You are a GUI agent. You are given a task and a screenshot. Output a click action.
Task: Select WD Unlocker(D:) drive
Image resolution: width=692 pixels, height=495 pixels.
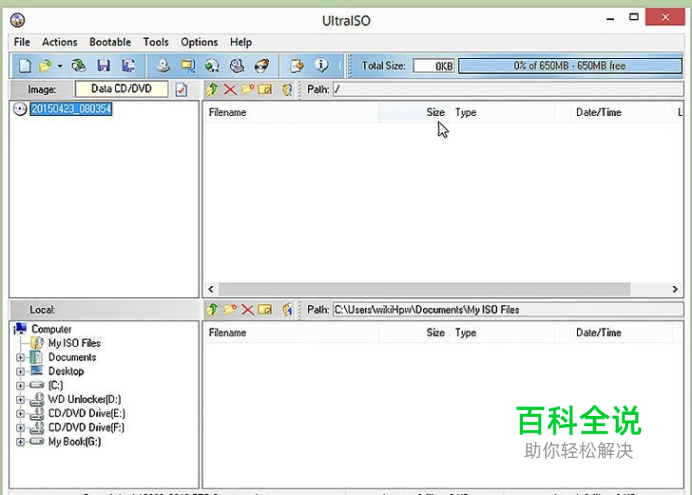(84, 399)
